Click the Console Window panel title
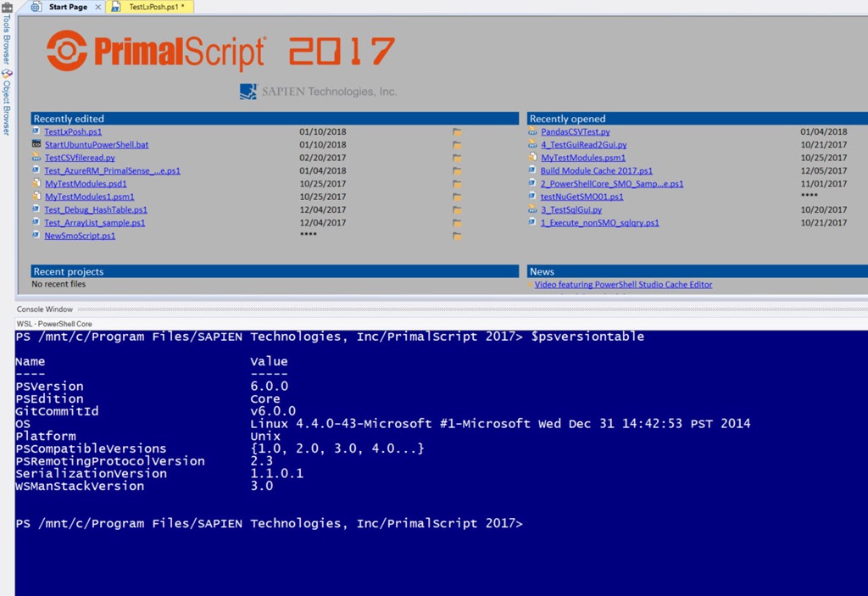 tap(45, 309)
